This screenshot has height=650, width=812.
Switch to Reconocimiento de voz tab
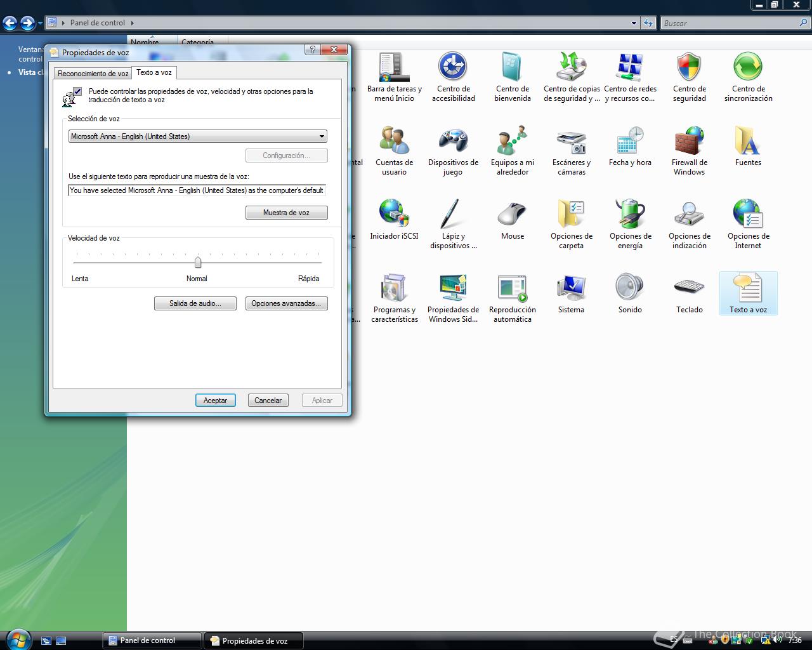93,74
